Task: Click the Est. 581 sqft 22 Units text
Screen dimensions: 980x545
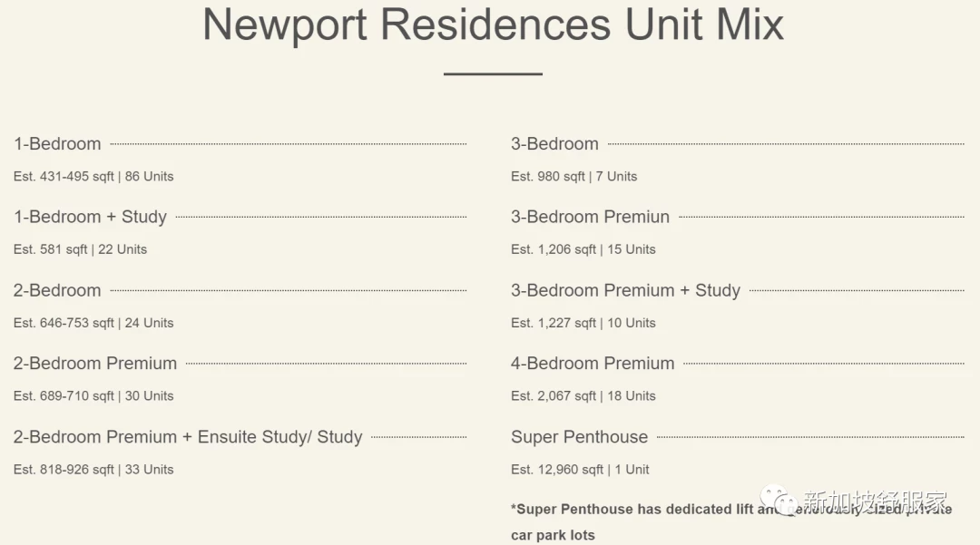Action: (80, 249)
